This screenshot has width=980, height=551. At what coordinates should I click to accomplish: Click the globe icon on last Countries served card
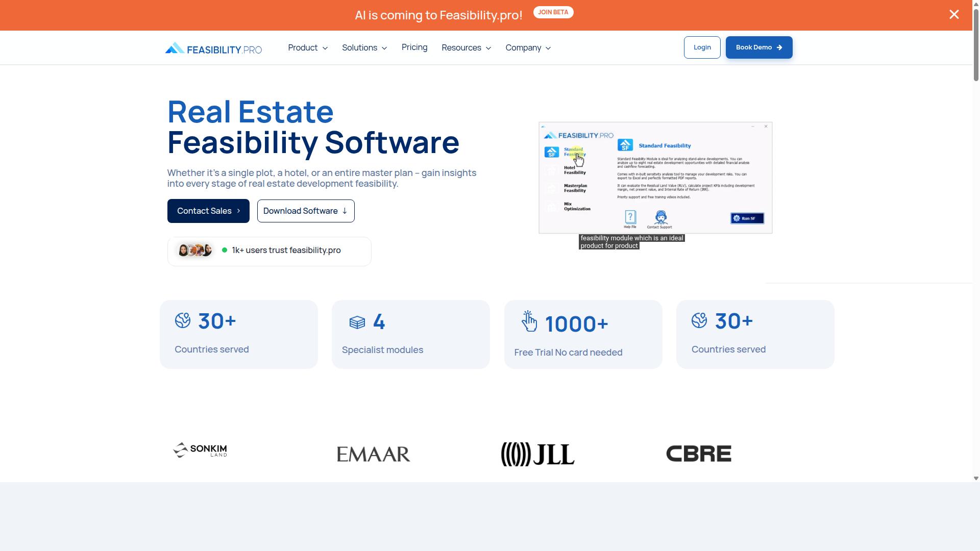(699, 320)
